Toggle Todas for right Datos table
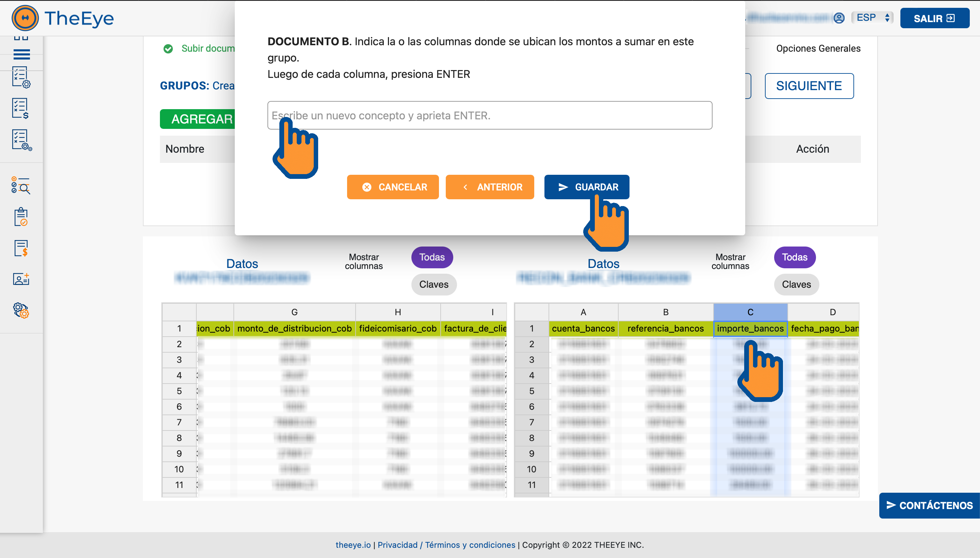980x558 pixels. coord(795,257)
